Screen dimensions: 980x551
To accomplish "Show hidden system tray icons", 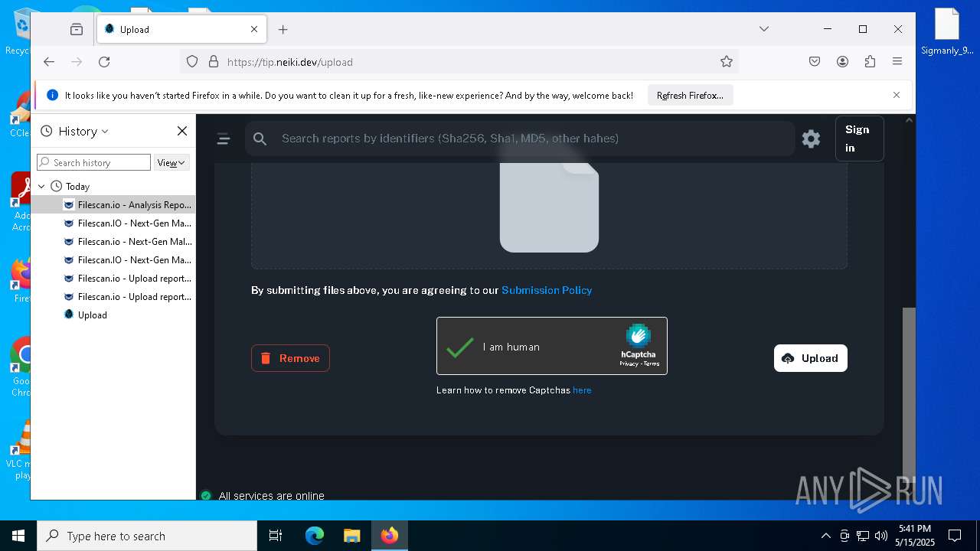I will pyautogui.click(x=825, y=536).
